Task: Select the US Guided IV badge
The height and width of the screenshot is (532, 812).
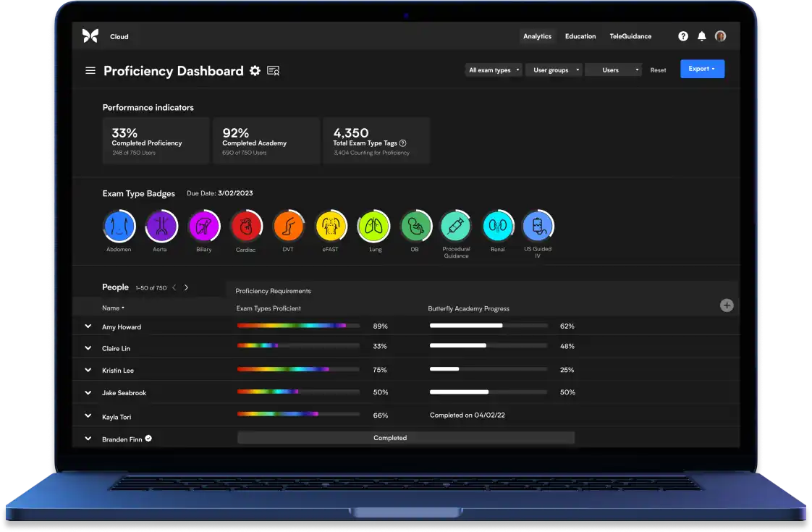Action: (x=538, y=224)
